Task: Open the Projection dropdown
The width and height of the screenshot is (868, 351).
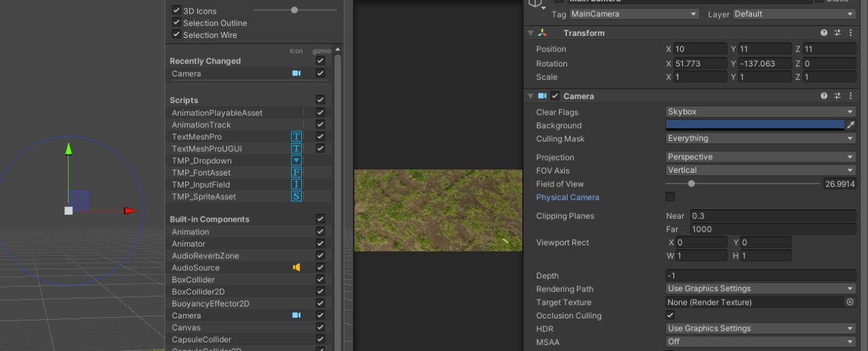Action: click(x=760, y=157)
